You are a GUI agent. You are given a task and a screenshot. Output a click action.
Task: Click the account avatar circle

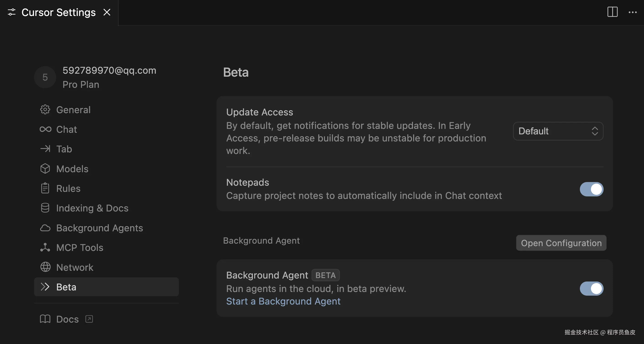[x=45, y=77]
